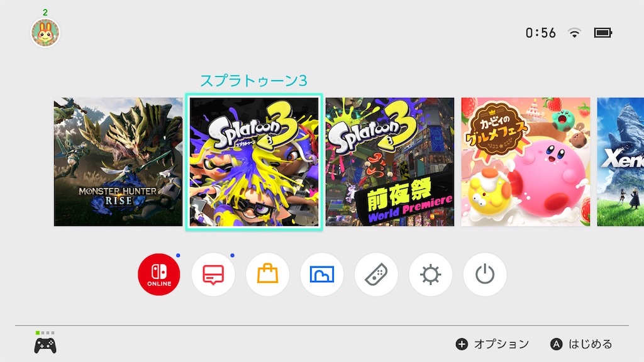Open Nintendo Switch Online
644x362 pixels.
point(159,274)
